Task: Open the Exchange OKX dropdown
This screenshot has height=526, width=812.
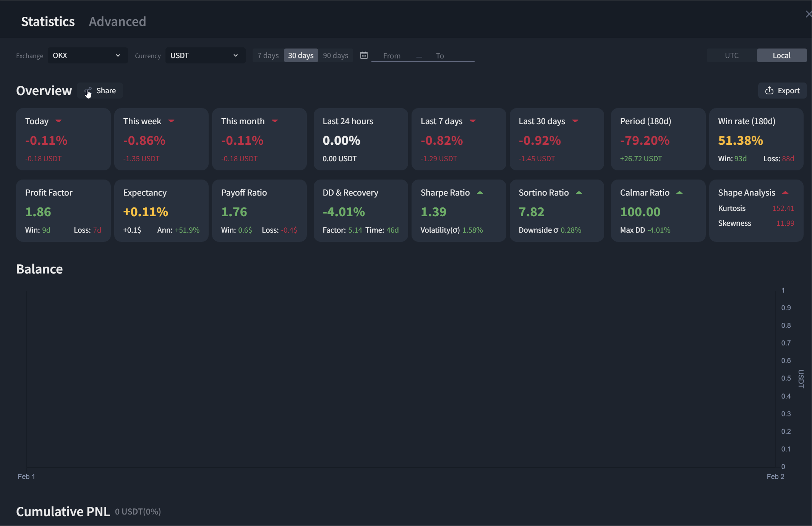Action: pyautogui.click(x=87, y=55)
